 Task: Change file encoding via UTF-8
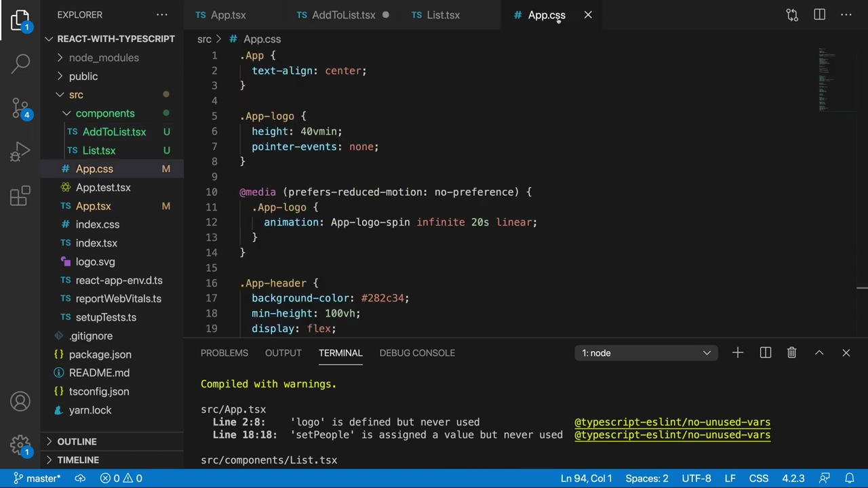[x=696, y=478]
